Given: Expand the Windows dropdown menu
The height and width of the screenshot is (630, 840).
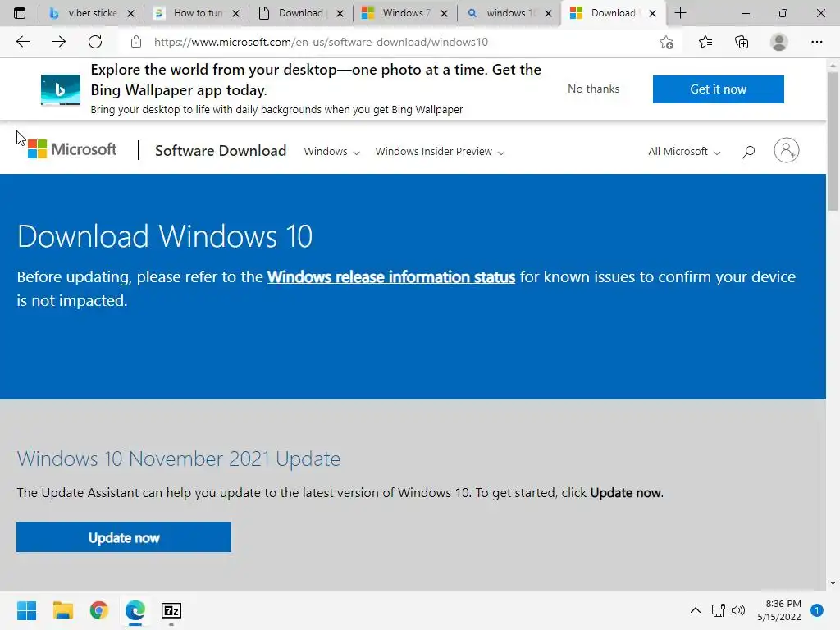Looking at the screenshot, I should (331, 152).
